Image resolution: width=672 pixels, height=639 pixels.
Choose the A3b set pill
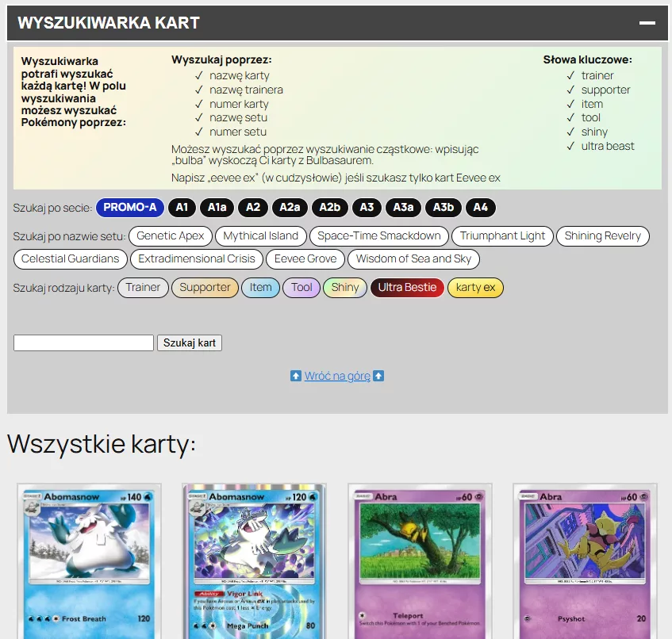443,208
